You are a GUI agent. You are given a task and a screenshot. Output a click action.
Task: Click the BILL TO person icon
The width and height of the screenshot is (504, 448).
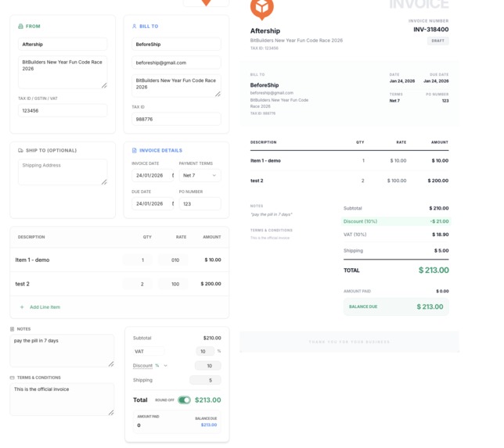coord(135,27)
